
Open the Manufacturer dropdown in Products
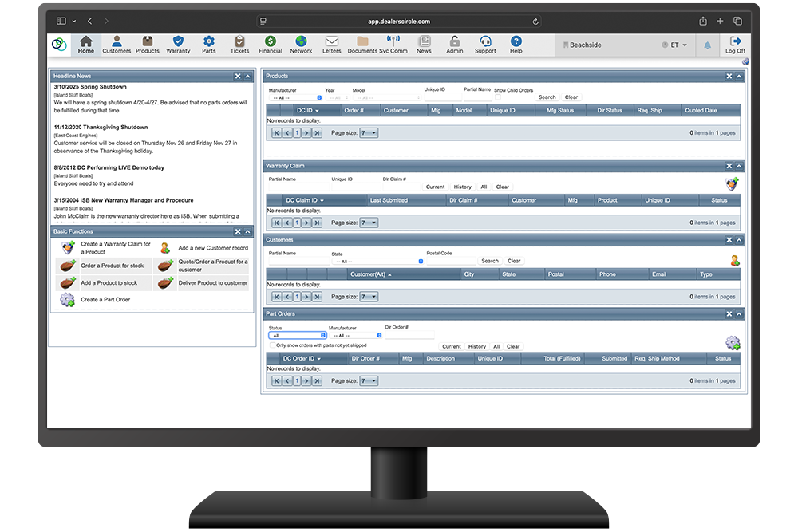[x=295, y=97]
